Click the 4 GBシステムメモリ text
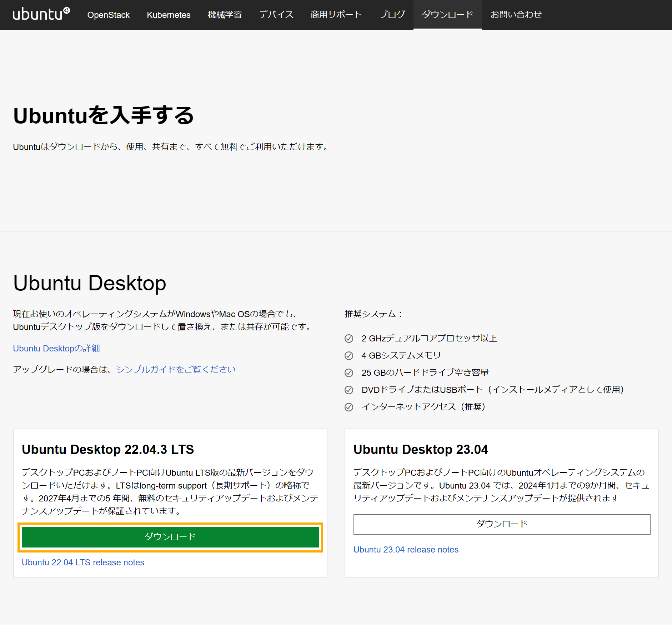Viewport: 672px width, 625px height. tap(401, 355)
